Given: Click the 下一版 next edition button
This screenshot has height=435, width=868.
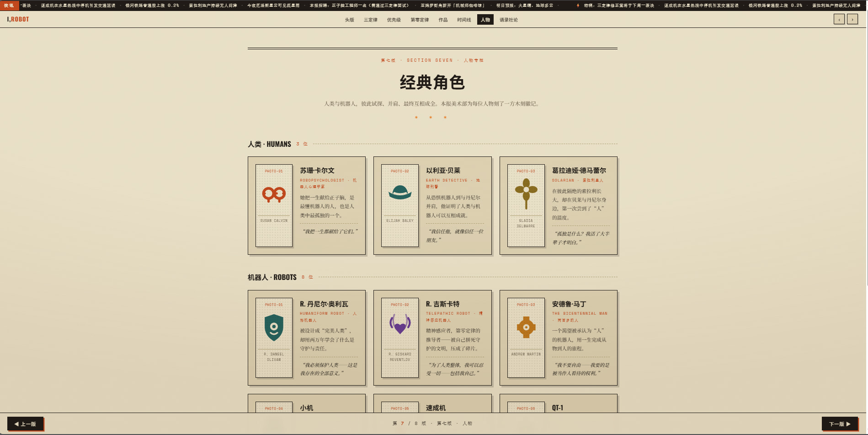Looking at the screenshot, I should 840,424.
